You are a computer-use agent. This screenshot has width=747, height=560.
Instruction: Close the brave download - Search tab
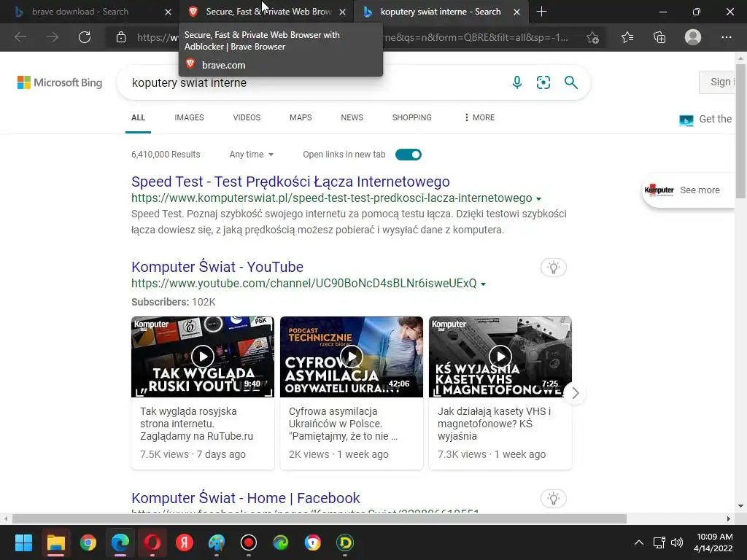click(168, 12)
